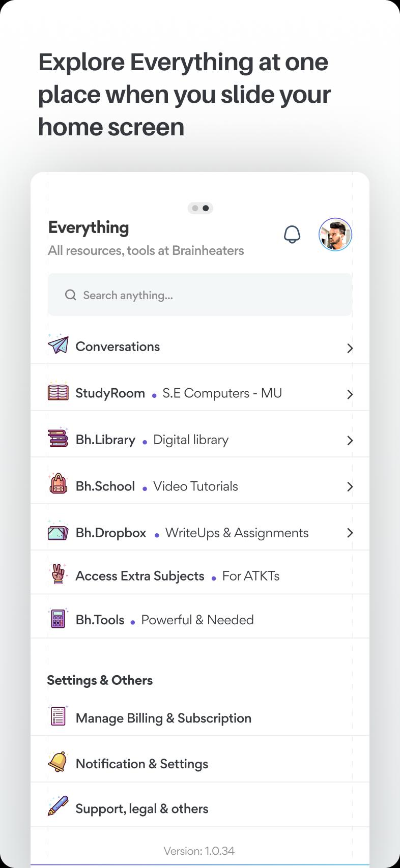This screenshot has width=400, height=868.
Task: Open the StudyRoom book icon
Action: (x=58, y=392)
